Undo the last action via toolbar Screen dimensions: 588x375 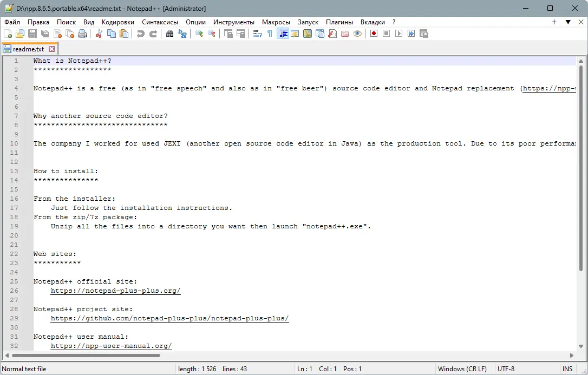pyautogui.click(x=141, y=34)
